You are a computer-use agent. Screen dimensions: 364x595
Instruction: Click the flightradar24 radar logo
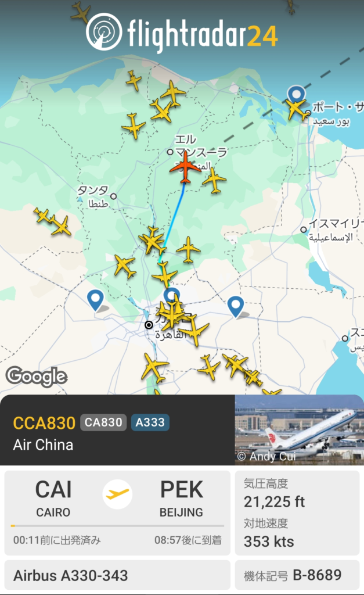coord(104,31)
